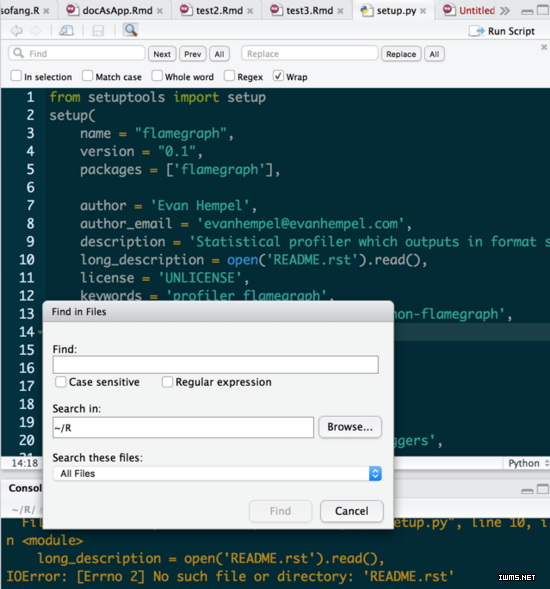Tick the Match case checkbox
This screenshot has width=550, height=589.
[87, 76]
